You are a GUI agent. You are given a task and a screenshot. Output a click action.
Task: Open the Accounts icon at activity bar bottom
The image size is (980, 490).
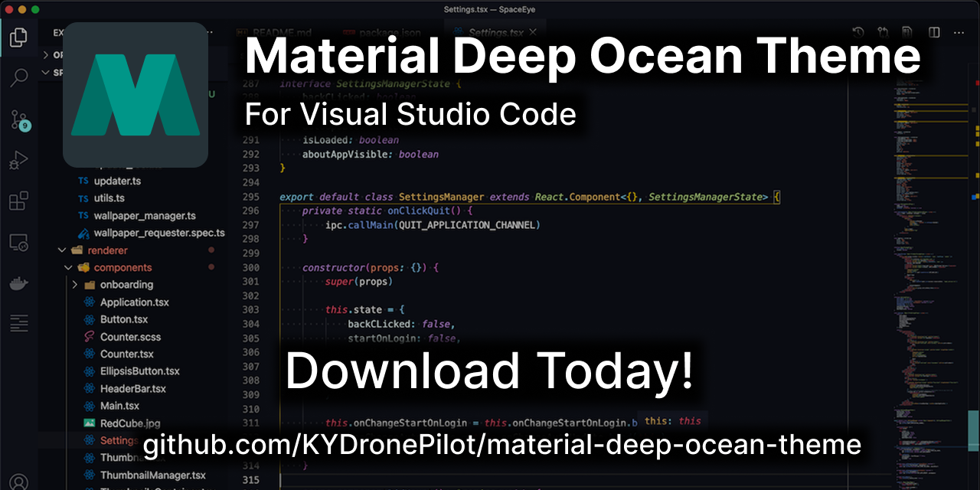[x=19, y=482]
